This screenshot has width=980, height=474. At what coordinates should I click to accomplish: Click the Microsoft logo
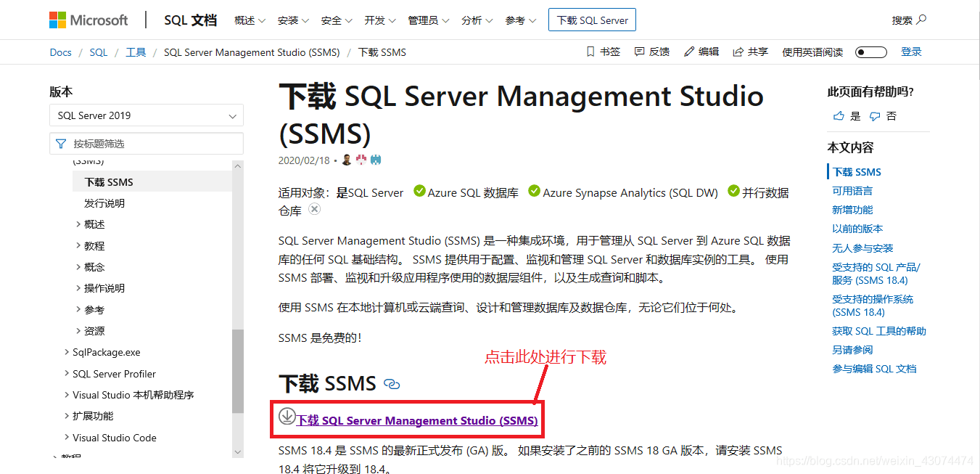click(88, 20)
